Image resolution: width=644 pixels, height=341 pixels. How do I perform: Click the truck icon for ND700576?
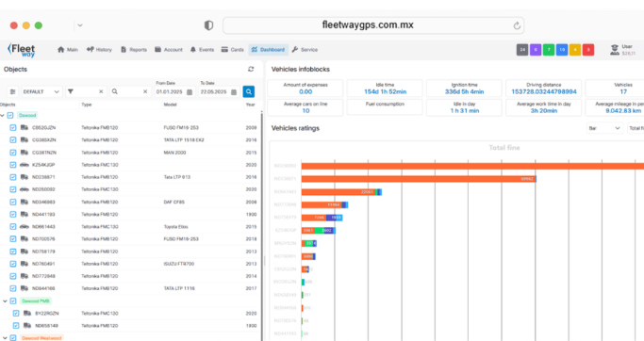coord(25,239)
